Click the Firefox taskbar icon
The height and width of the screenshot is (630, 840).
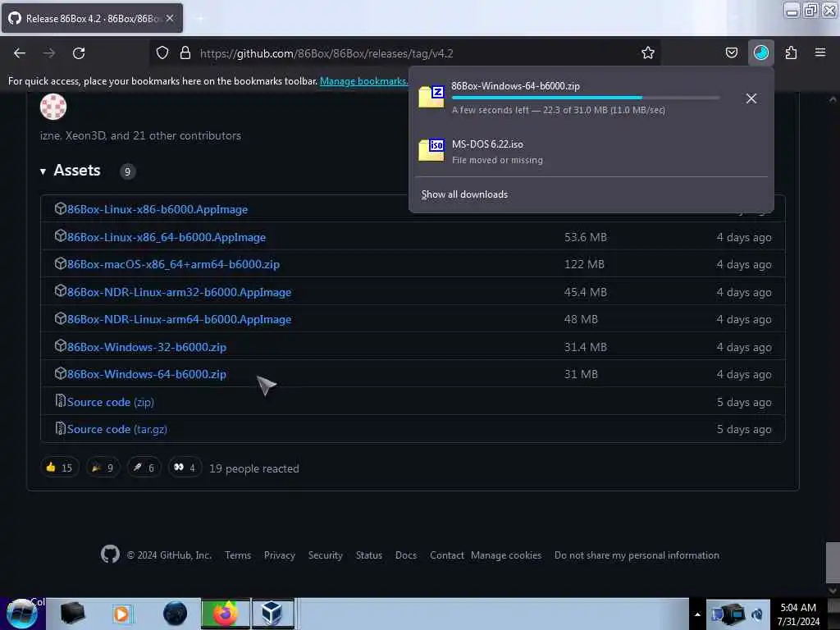[x=226, y=614]
